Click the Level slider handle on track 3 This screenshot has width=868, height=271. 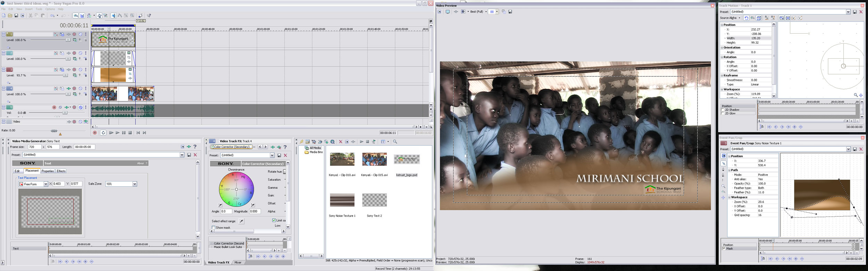pos(65,75)
